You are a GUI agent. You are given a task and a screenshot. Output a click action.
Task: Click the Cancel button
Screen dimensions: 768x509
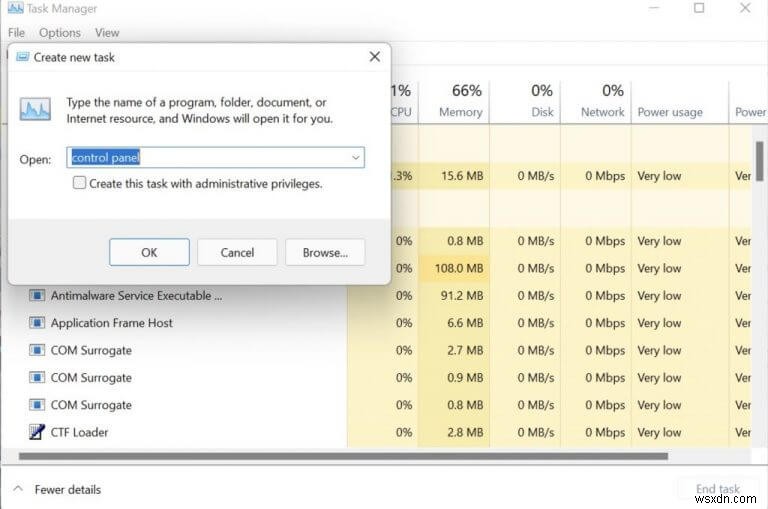(237, 252)
